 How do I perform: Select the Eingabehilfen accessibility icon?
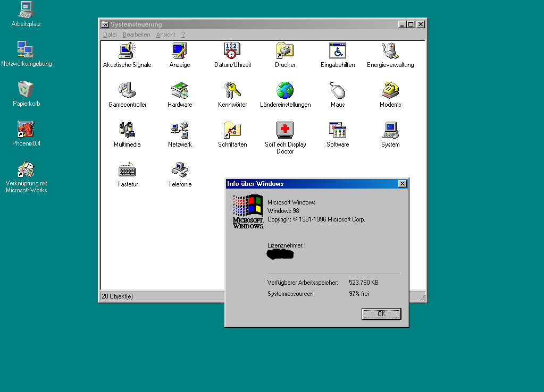[x=338, y=50]
